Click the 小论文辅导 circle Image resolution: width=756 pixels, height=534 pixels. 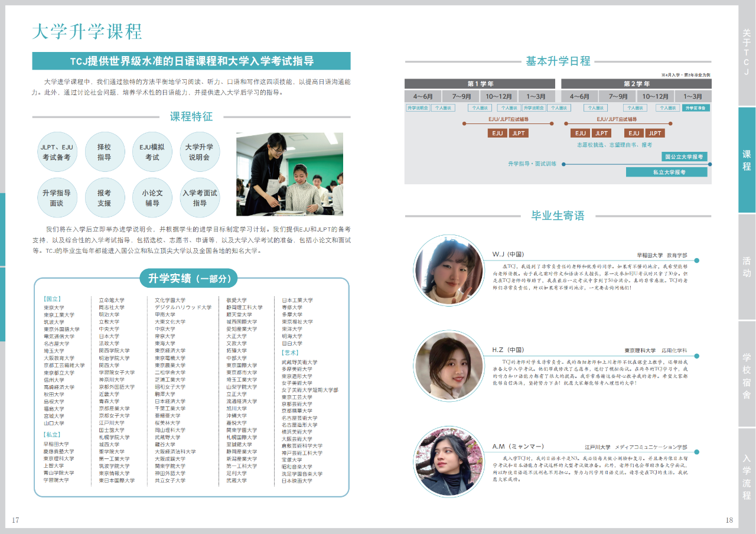point(152,198)
